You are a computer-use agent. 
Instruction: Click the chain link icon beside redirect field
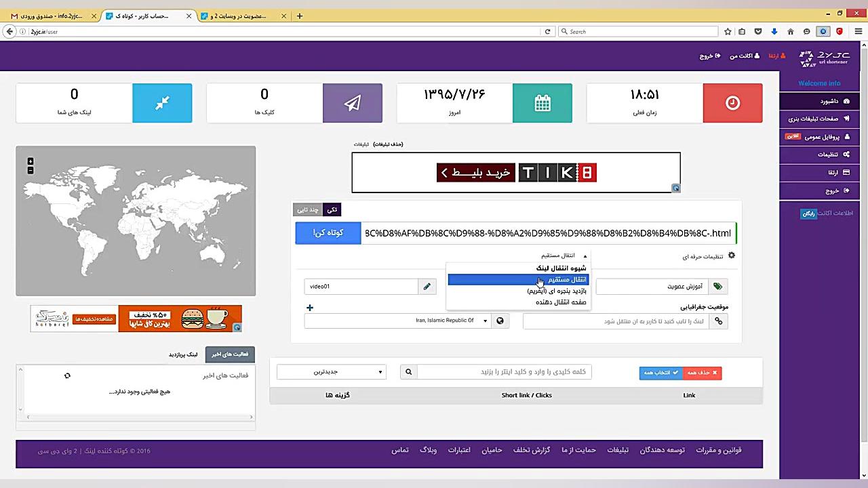[718, 321]
